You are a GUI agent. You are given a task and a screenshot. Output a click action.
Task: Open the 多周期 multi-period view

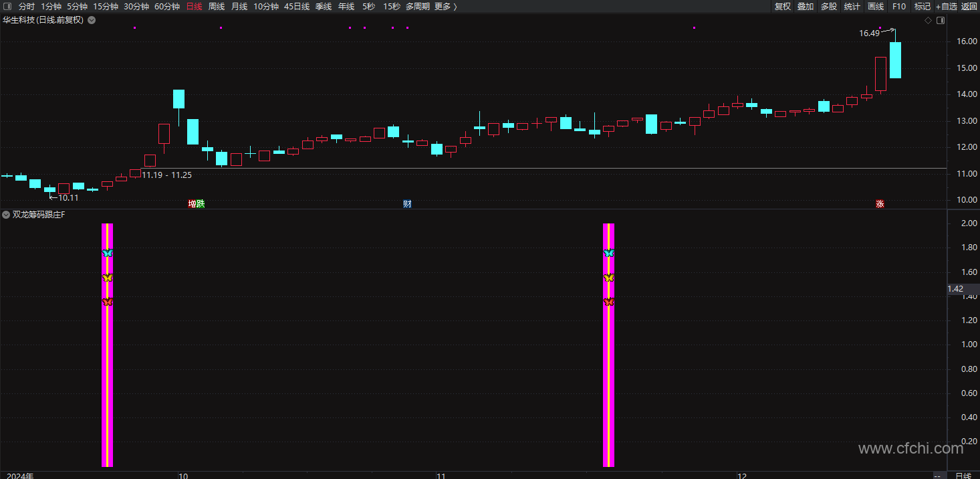pos(418,6)
